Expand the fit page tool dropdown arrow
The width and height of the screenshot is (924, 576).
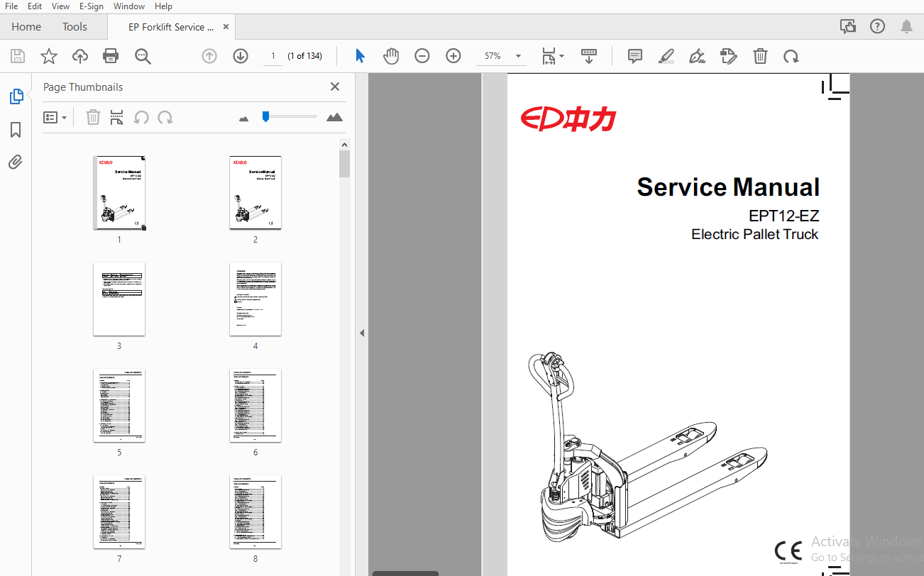pos(562,56)
